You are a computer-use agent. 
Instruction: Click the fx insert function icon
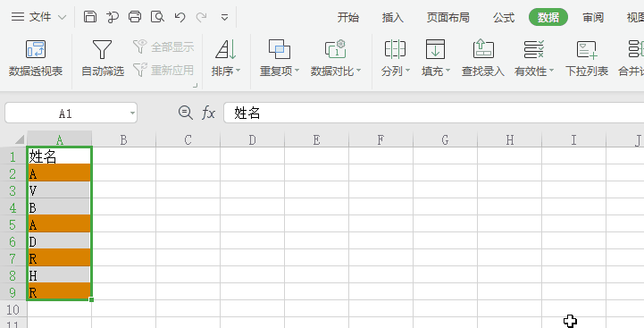point(209,113)
